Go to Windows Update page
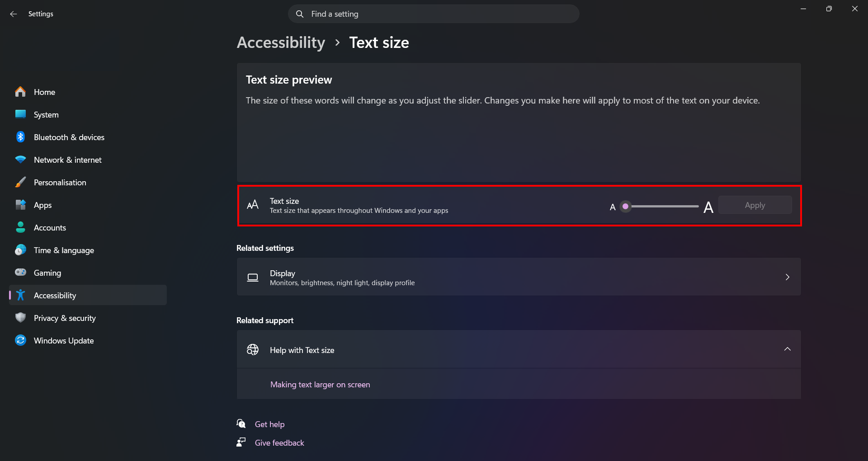Image resolution: width=868 pixels, height=461 pixels. [x=88, y=340]
